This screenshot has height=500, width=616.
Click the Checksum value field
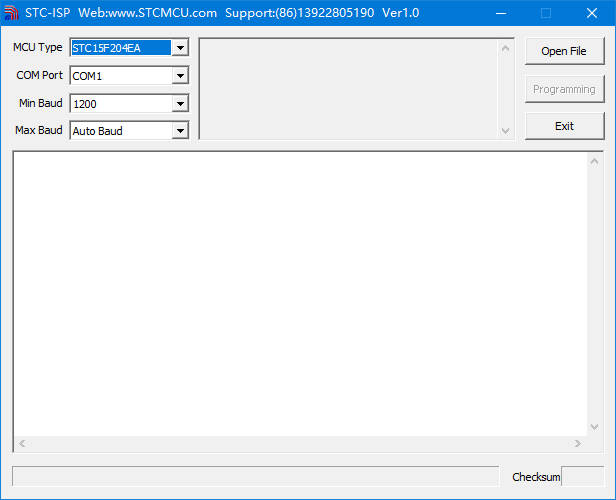[583, 476]
